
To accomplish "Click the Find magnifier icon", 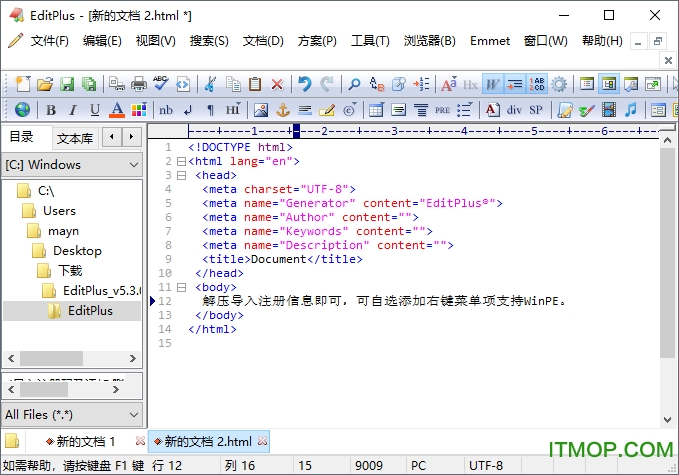I will pyautogui.click(x=353, y=84).
